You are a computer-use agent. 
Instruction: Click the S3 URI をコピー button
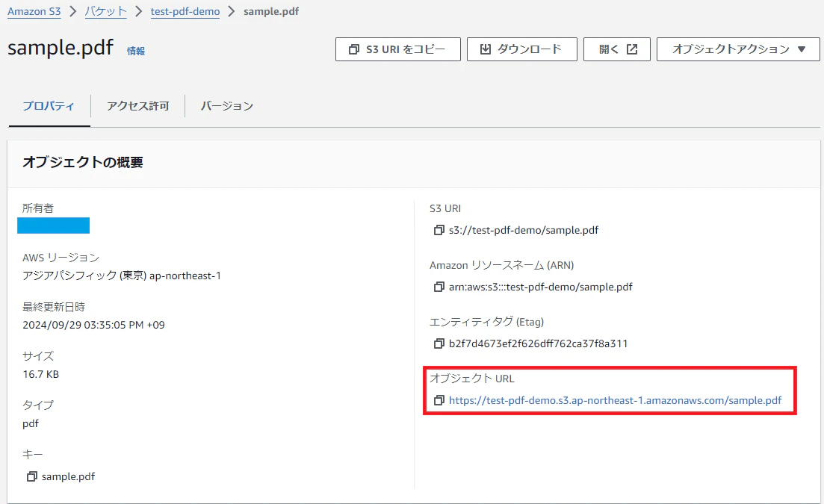[398, 49]
